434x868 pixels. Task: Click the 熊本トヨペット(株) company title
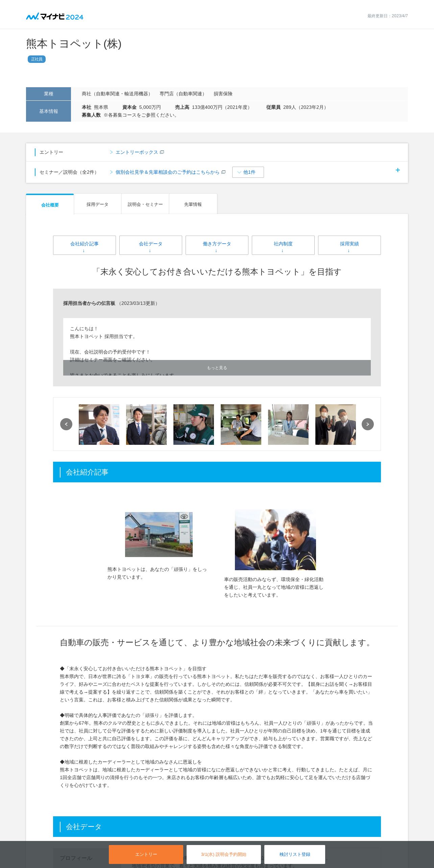pos(74,44)
